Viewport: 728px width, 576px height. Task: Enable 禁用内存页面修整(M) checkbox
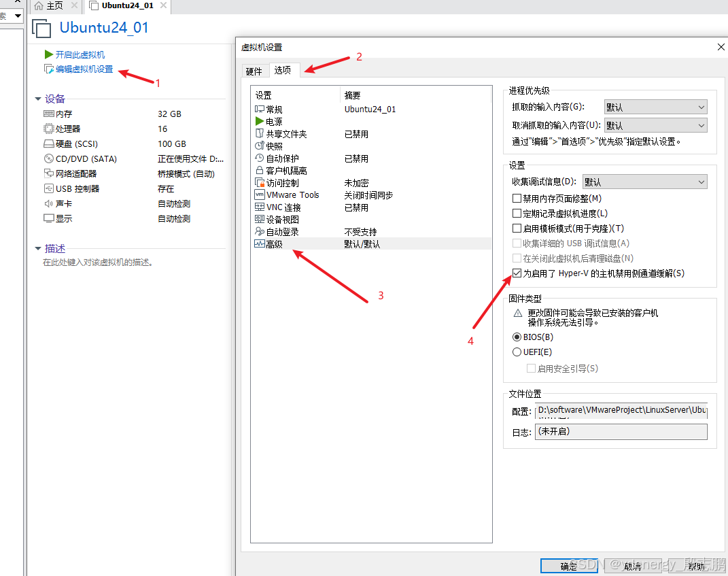coord(517,199)
